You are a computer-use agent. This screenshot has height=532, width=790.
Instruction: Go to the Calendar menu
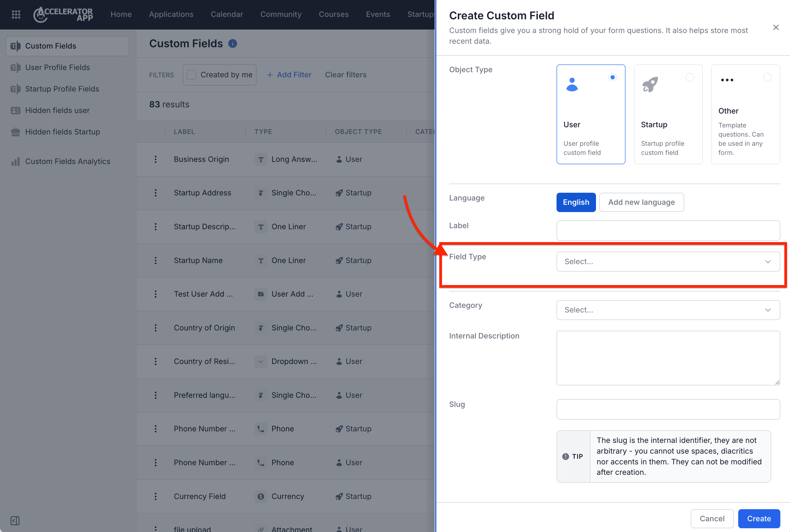click(x=226, y=14)
